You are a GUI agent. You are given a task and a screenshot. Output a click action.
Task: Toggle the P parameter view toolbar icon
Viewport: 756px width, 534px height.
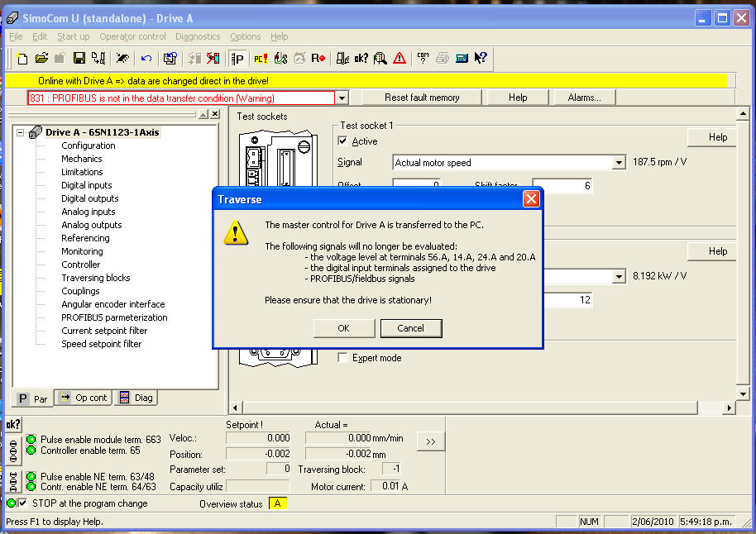pyautogui.click(x=237, y=59)
